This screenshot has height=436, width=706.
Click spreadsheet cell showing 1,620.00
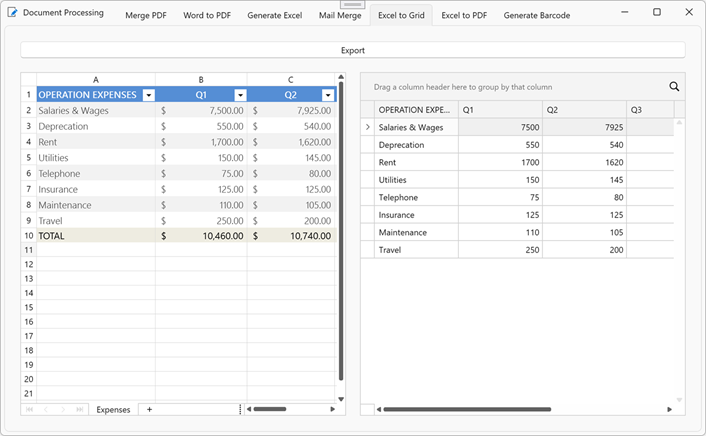[291, 142]
